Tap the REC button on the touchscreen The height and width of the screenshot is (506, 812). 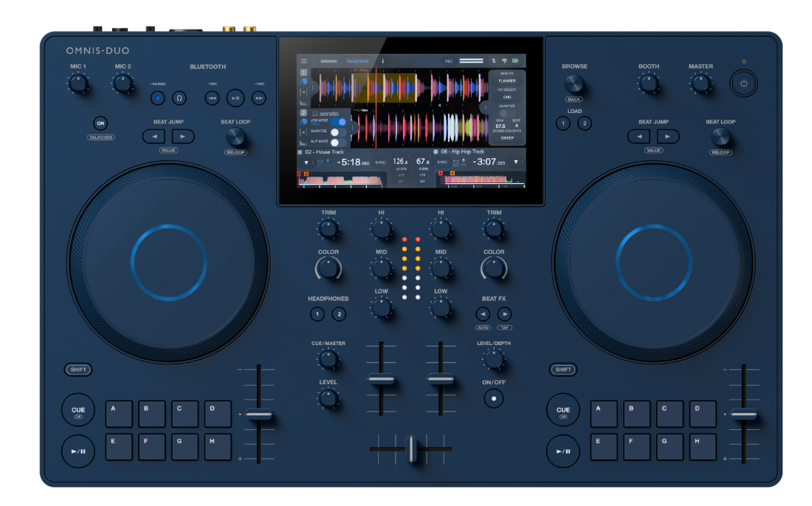449,61
